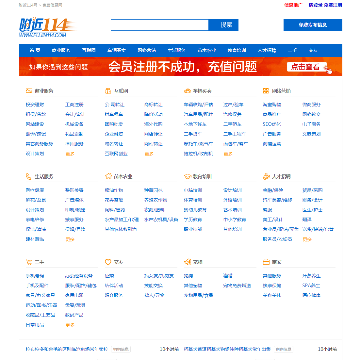
Task: Click the four-squares grid category icon
Action: point(266,91)
